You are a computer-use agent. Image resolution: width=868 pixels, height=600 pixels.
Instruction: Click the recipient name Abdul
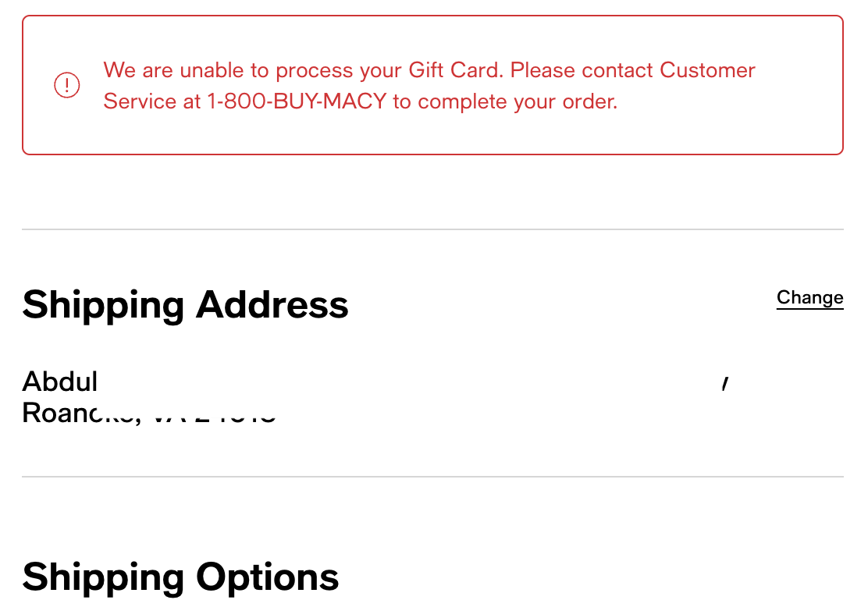point(60,382)
